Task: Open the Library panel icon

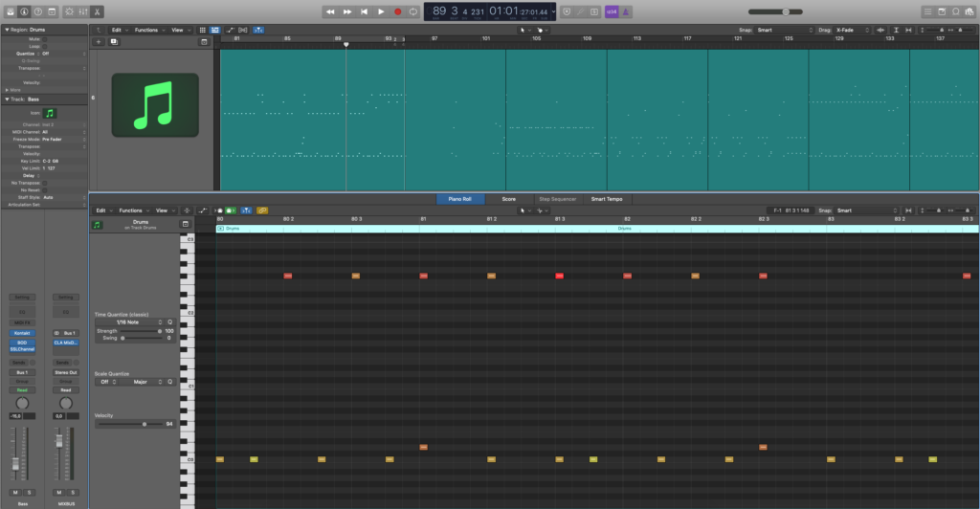Action: tap(11, 11)
